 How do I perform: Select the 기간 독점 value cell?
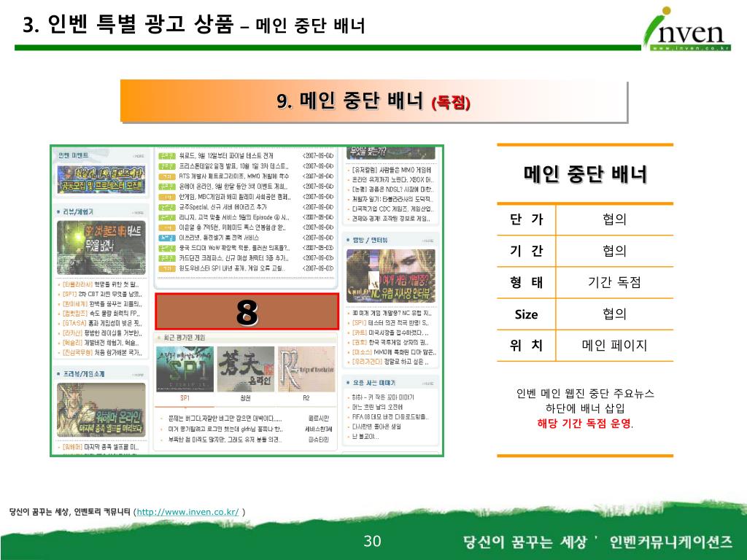click(614, 282)
